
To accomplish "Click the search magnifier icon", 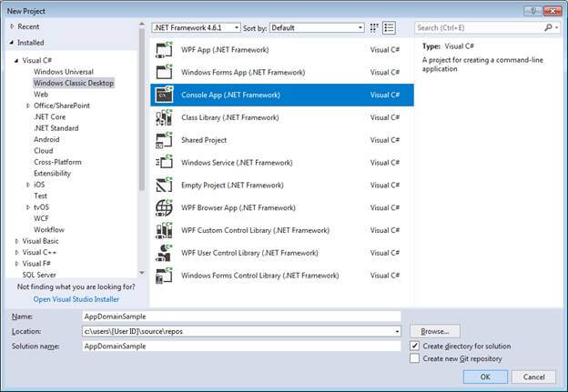I will point(548,27).
